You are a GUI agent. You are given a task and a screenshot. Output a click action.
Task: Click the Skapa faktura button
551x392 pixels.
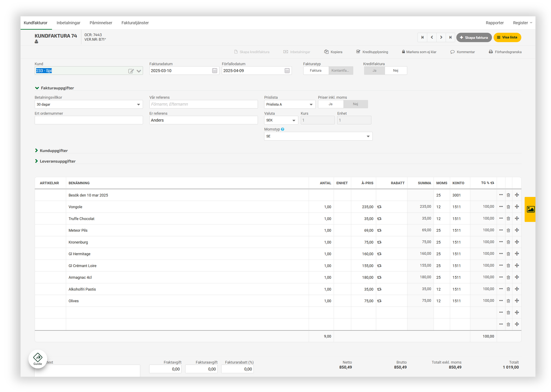point(474,37)
